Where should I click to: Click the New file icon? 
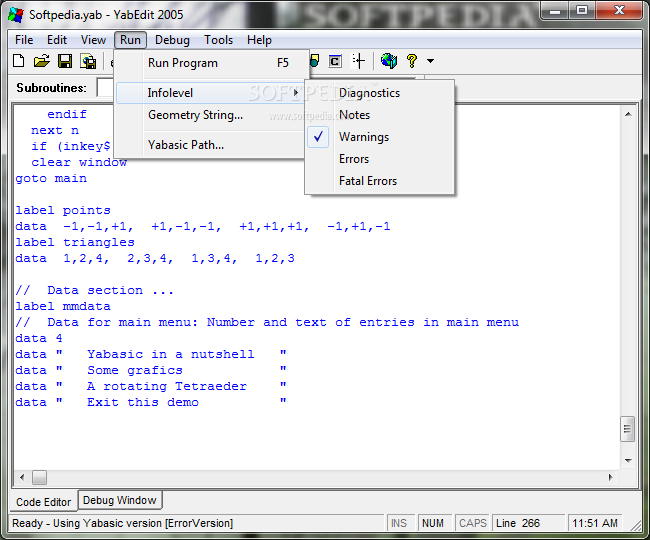[19, 61]
